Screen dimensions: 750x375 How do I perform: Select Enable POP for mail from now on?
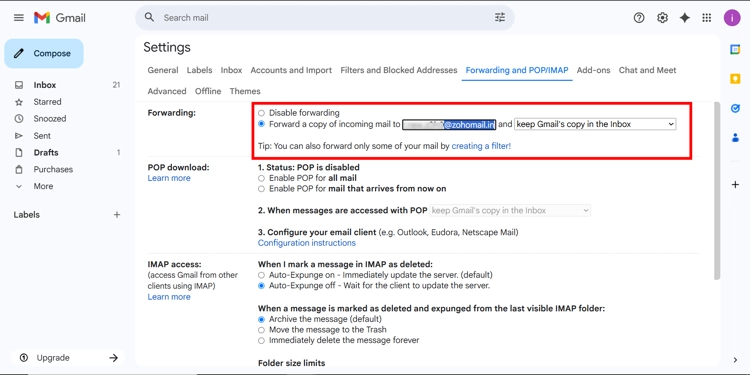pos(261,189)
